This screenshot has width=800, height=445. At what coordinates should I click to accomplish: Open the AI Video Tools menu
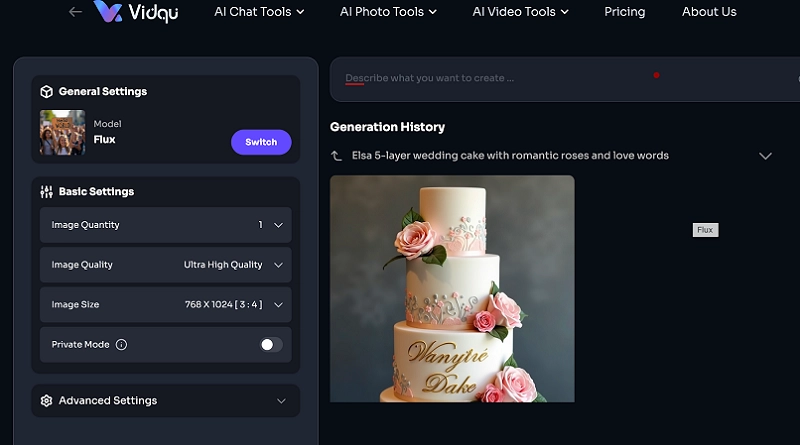click(520, 12)
